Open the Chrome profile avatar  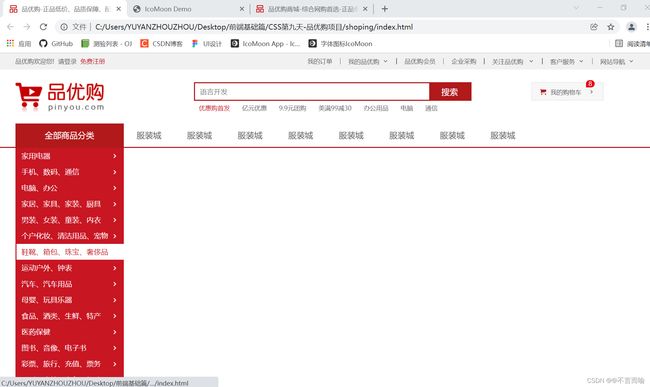(631, 27)
